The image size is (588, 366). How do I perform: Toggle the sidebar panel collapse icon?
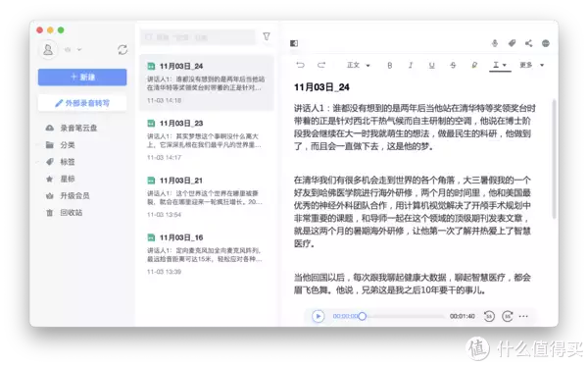(294, 43)
